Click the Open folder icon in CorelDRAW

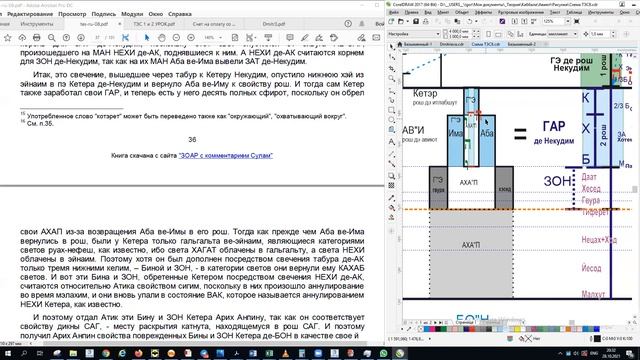click(401, 21)
